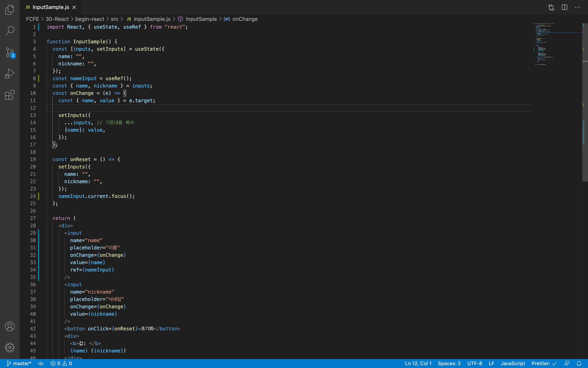588x368 pixels.
Task: Click ref={nameInput} attribute
Action: (x=92, y=270)
